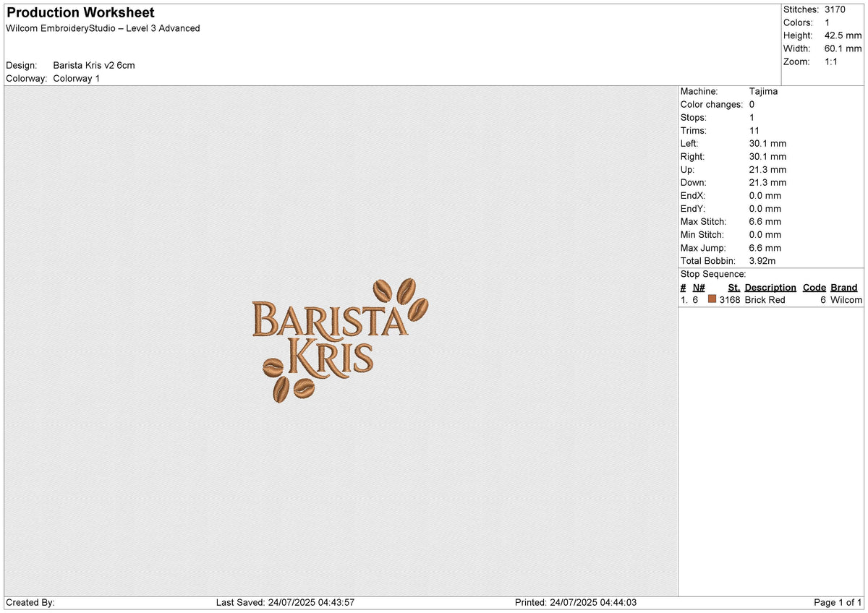Viewport: 868px width, 613px height.
Task: Click the 'Production Worksheet' title
Action: (x=80, y=13)
